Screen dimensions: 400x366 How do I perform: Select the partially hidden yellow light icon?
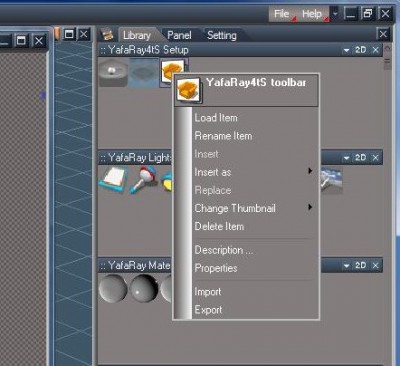click(x=167, y=182)
